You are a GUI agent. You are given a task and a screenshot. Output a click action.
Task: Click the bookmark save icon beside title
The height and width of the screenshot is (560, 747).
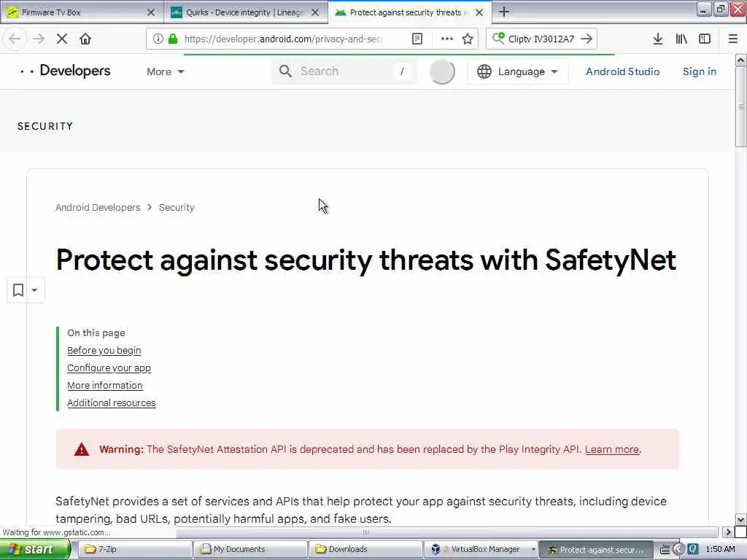[18, 290]
